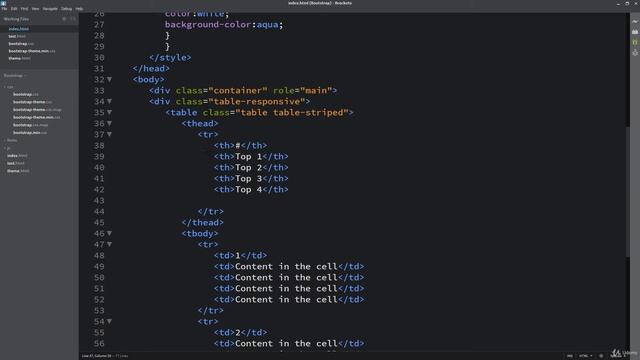Open the Debug menu
The image size is (640, 360).
point(67,9)
